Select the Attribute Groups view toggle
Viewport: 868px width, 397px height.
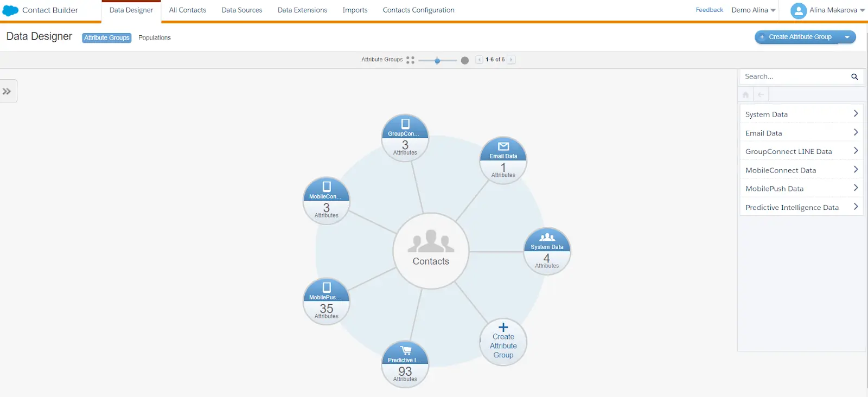click(107, 38)
